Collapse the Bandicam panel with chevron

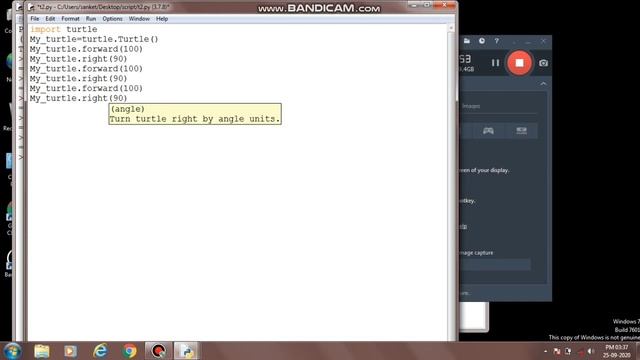[543, 84]
